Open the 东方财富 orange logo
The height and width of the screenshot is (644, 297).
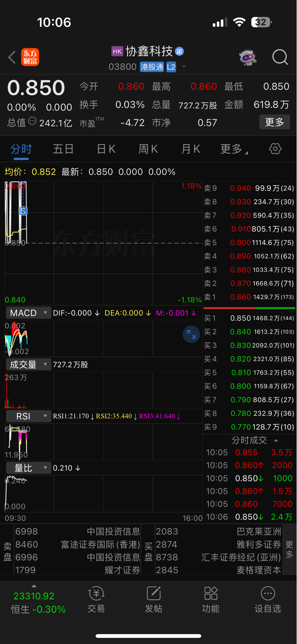pos(30,57)
